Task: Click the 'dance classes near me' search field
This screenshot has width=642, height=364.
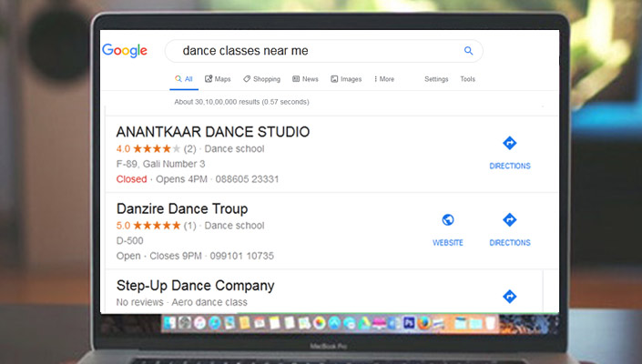Action: pyautogui.click(x=323, y=51)
